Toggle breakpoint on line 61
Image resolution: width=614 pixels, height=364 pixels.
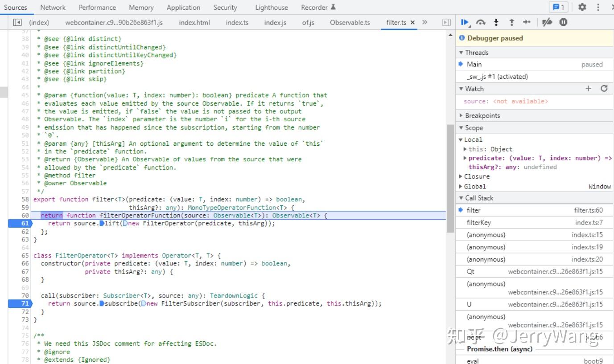pyautogui.click(x=24, y=224)
